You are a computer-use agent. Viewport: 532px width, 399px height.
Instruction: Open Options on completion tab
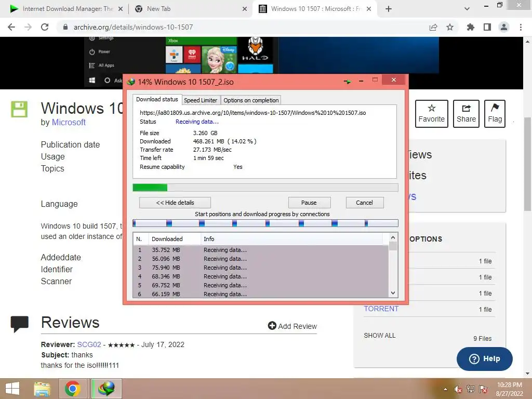[251, 100]
